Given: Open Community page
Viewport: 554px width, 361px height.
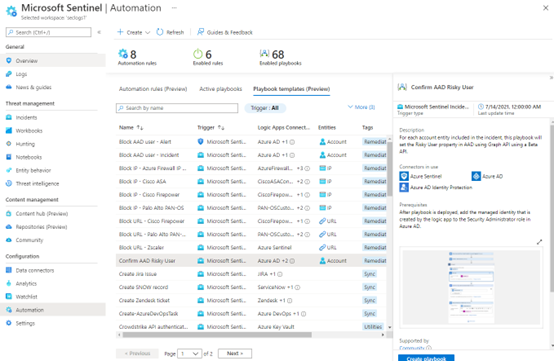Looking at the screenshot, I should pyautogui.click(x=29, y=240).
